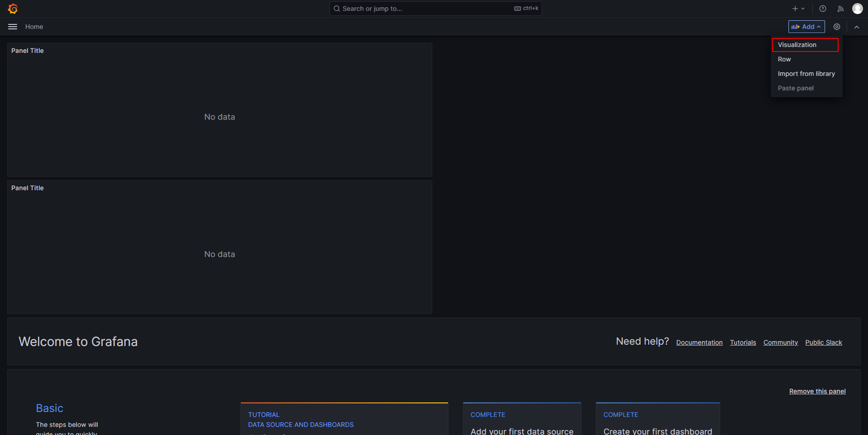
Task: Open the Data Source and Dashboards tutorial card
Action: point(344,419)
